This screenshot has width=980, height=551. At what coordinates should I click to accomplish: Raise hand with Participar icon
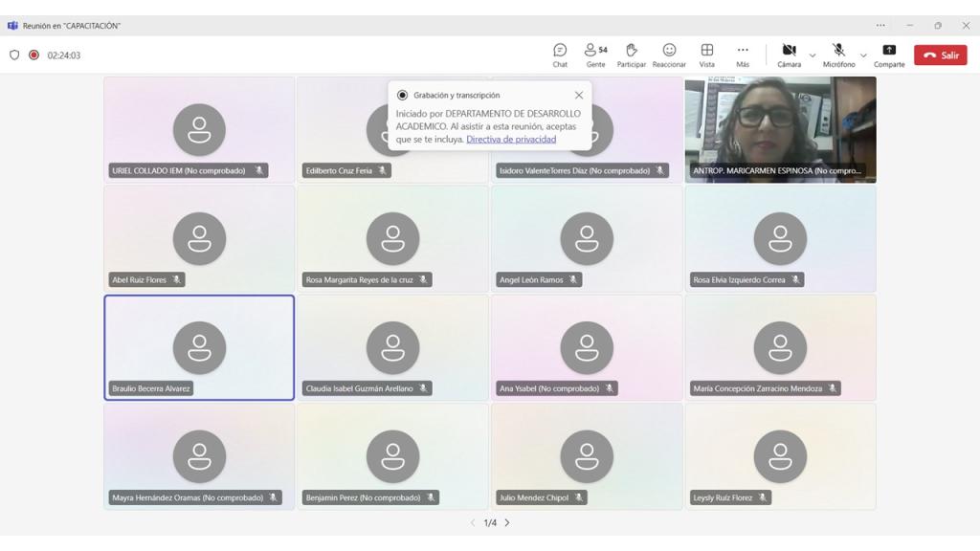coord(631,55)
